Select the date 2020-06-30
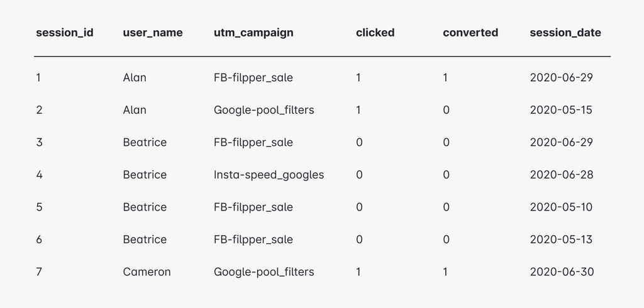The height and width of the screenshot is (308, 644). 562,272
